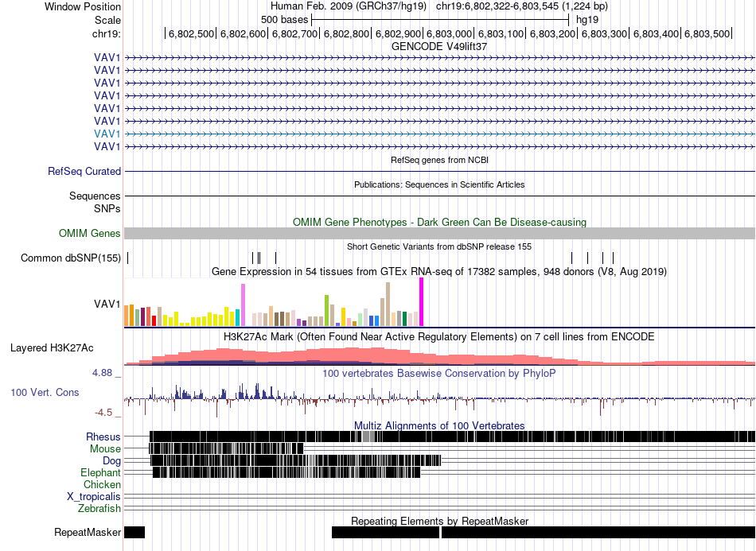The image size is (756, 551).
Task: Select the light-blue highlighted VAV1 transcript label
Action: click(x=107, y=134)
